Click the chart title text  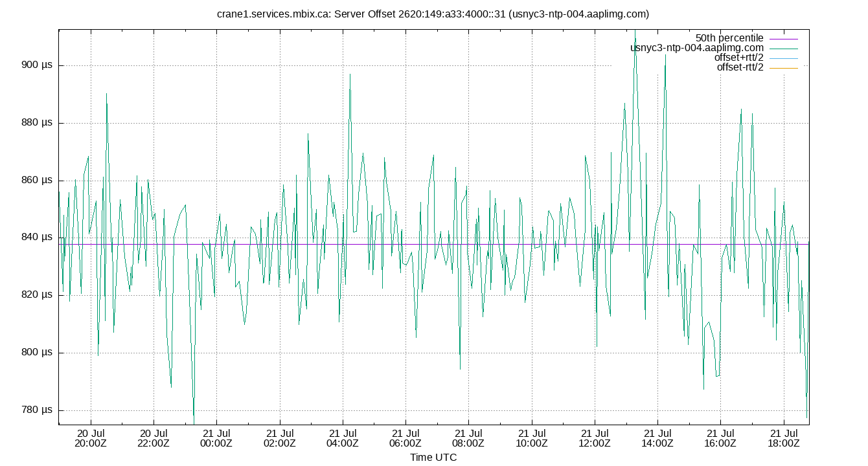point(433,14)
